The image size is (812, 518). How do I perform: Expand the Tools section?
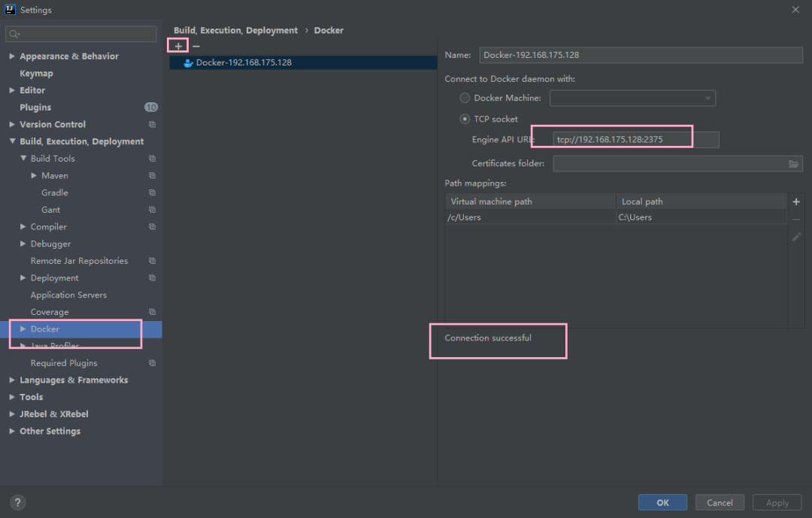(12, 397)
